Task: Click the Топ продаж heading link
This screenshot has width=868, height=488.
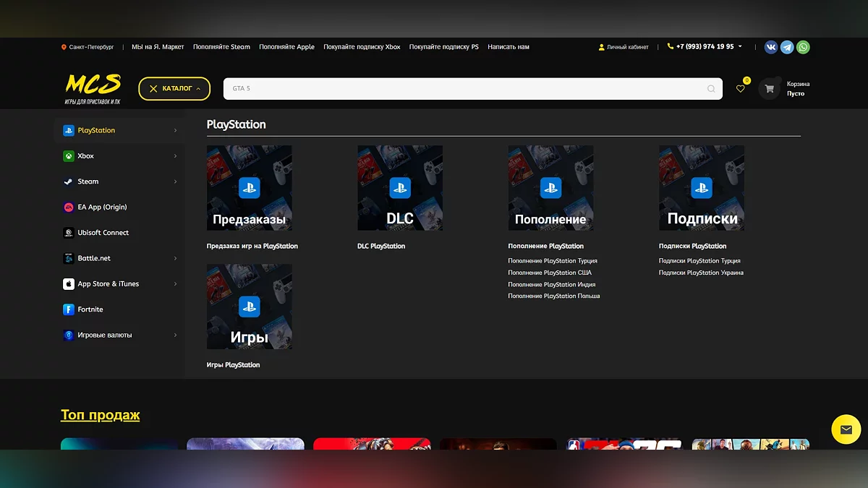Action: (100, 415)
